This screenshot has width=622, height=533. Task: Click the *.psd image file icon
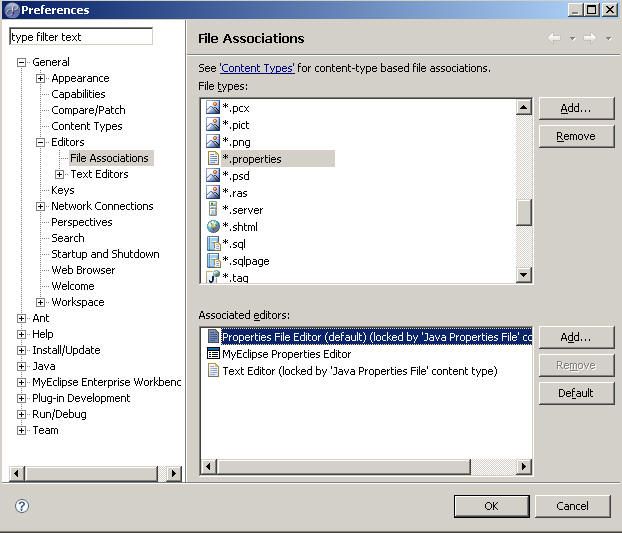[213, 175]
